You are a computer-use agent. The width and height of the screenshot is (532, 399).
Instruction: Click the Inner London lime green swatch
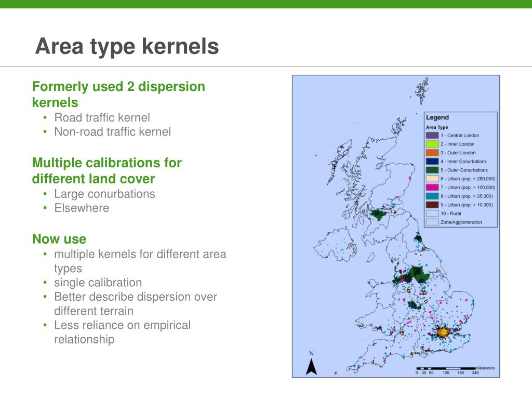(432, 144)
